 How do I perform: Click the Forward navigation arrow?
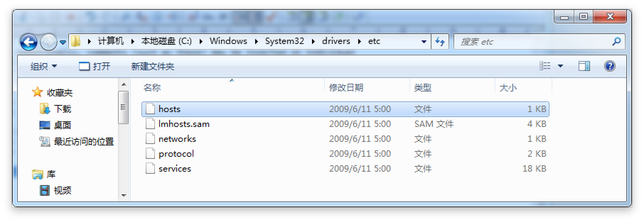click(48, 43)
